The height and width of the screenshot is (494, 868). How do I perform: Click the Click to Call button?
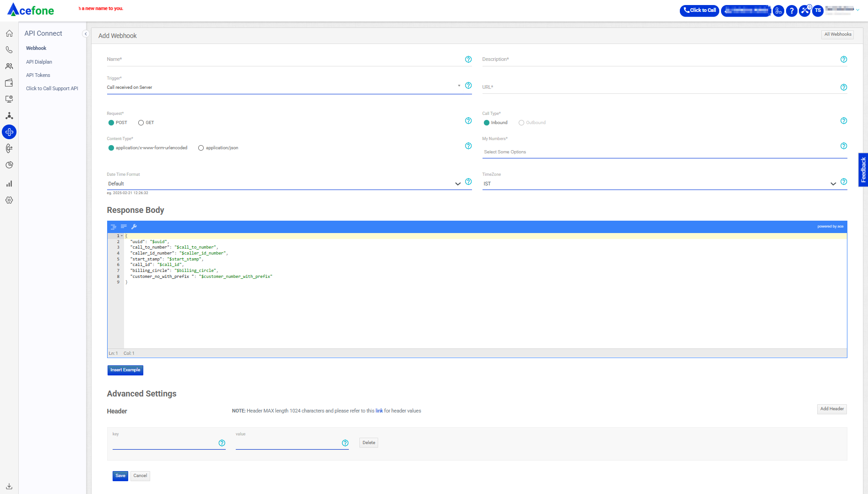click(x=700, y=11)
